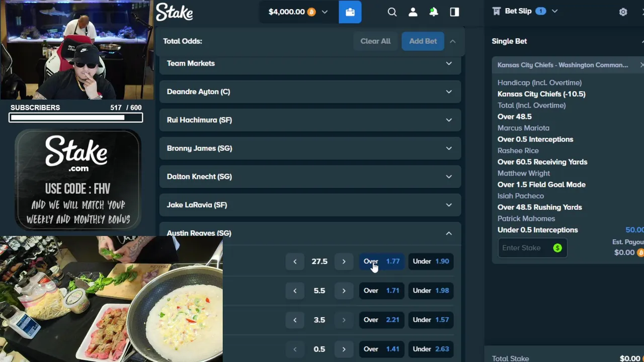Click the Bitcoin icon beside the balance
644x362 pixels.
point(311,12)
